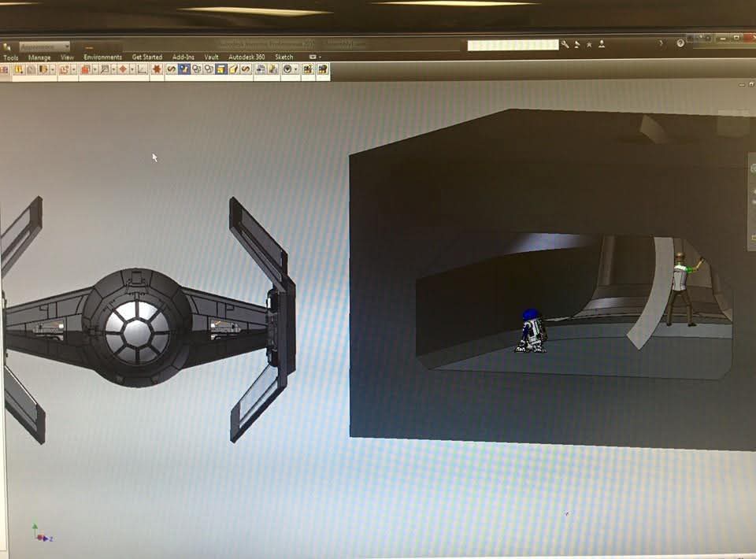Click the XYZ axis triad indicator
Screen dimensions: 756x559
pyautogui.click(x=43, y=534)
